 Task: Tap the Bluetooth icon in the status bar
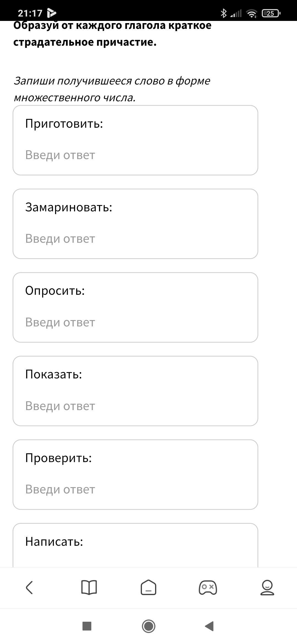(224, 13)
